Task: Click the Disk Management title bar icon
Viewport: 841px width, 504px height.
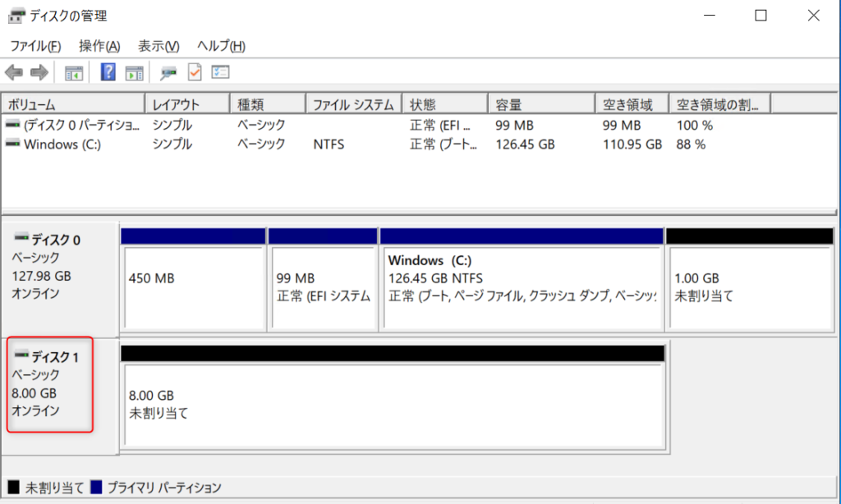Action: point(16,16)
